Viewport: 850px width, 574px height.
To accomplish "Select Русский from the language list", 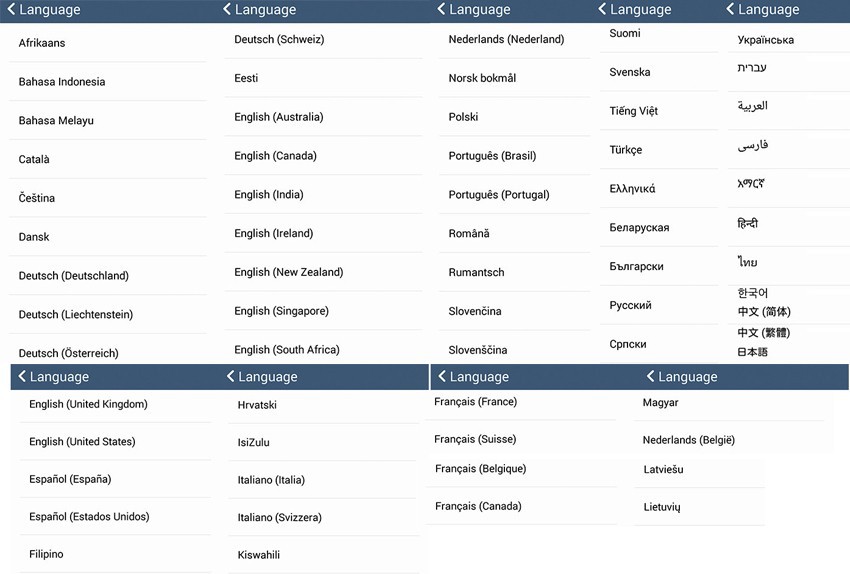I will pyautogui.click(x=630, y=305).
